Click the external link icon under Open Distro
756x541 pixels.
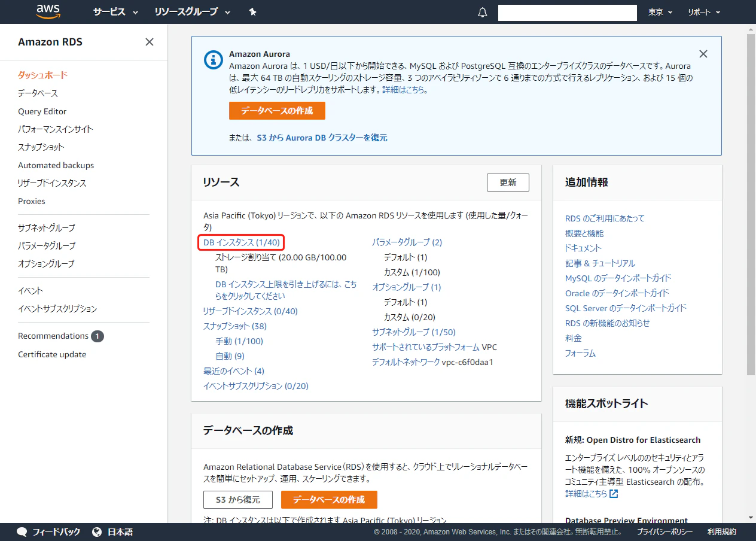[x=614, y=494]
